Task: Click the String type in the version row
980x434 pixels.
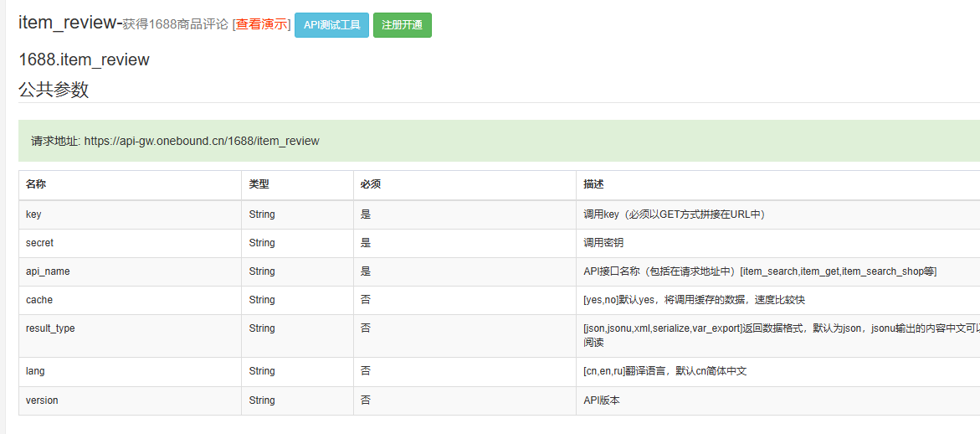Action: click(x=262, y=400)
